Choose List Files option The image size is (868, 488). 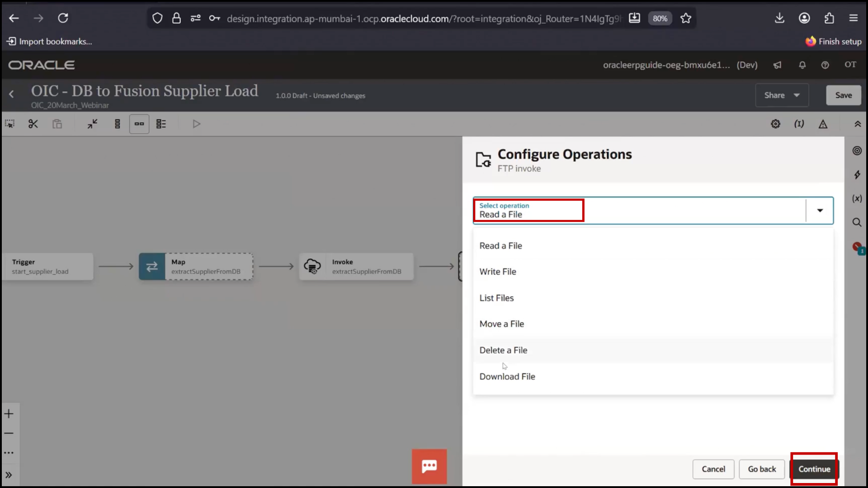click(653, 298)
